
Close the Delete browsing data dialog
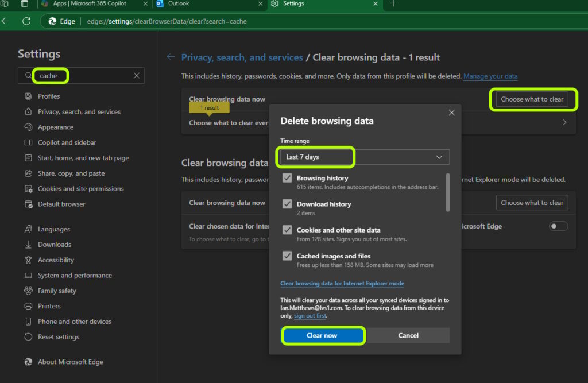click(x=451, y=113)
